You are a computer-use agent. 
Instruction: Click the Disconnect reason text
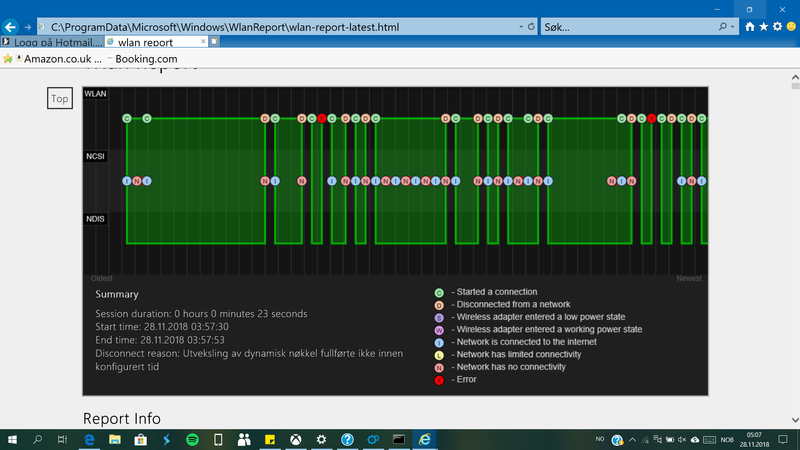click(249, 360)
